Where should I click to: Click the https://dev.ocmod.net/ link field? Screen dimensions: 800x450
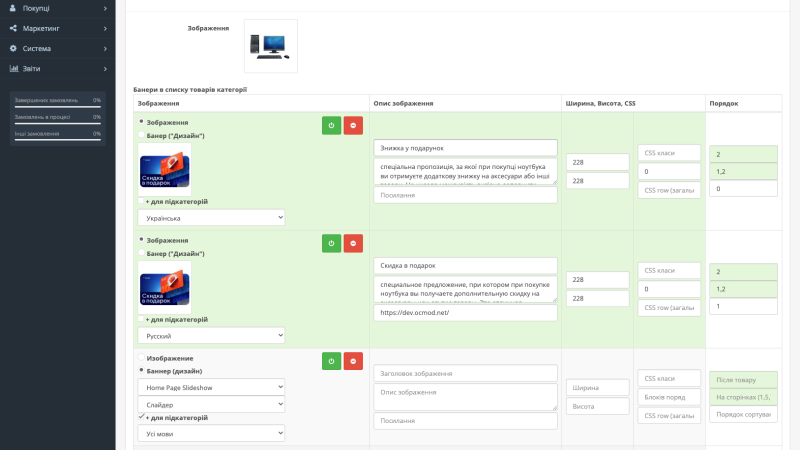(x=465, y=312)
